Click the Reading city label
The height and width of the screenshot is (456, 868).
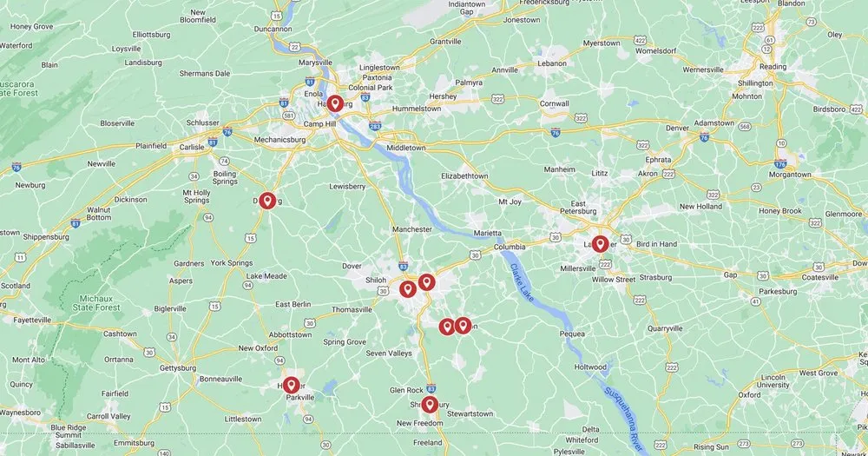773,67
